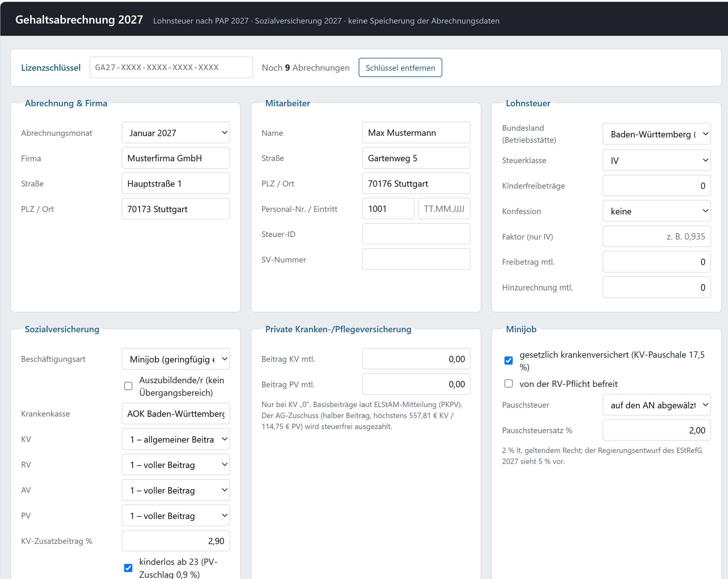Click the Eintritt date field TT.MM.JJJJ
Image resolution: width=728 pixels, height=579 pixels.
tap(444, 209)
